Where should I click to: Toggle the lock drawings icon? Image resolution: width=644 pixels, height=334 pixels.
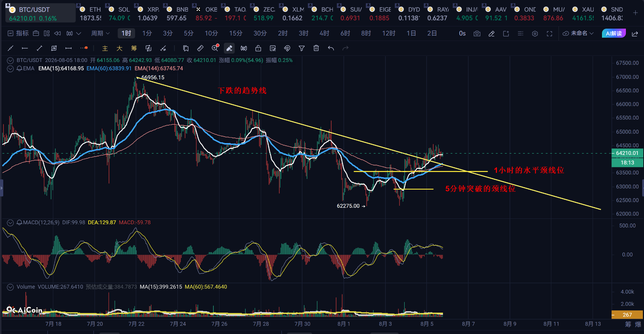pos(258,48)
